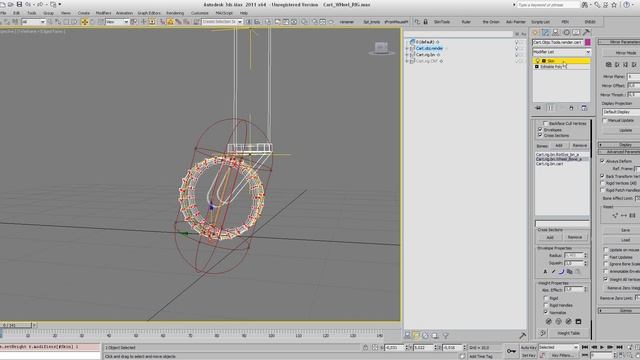Uncheck the Envelopes checkbox
The width and height of the screenshot is (640, 360).
click(x=540, y=129)
